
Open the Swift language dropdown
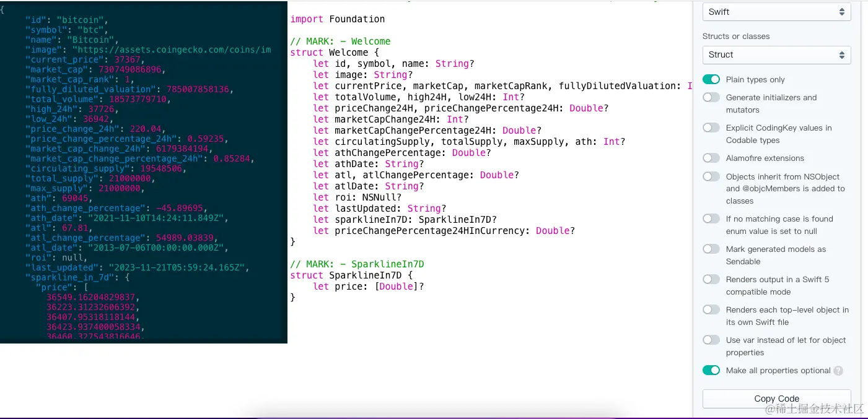776,12
